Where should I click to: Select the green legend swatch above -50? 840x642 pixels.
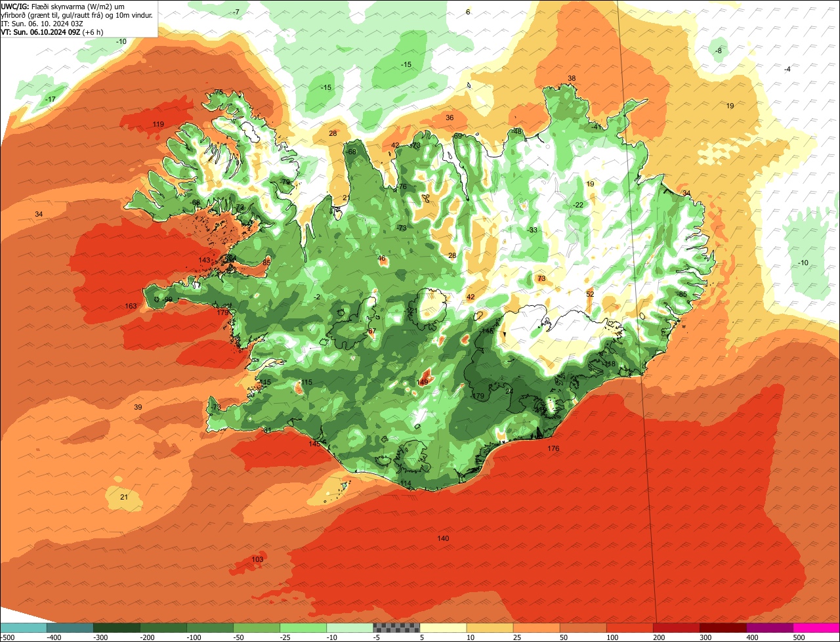(x=257, y=628)
